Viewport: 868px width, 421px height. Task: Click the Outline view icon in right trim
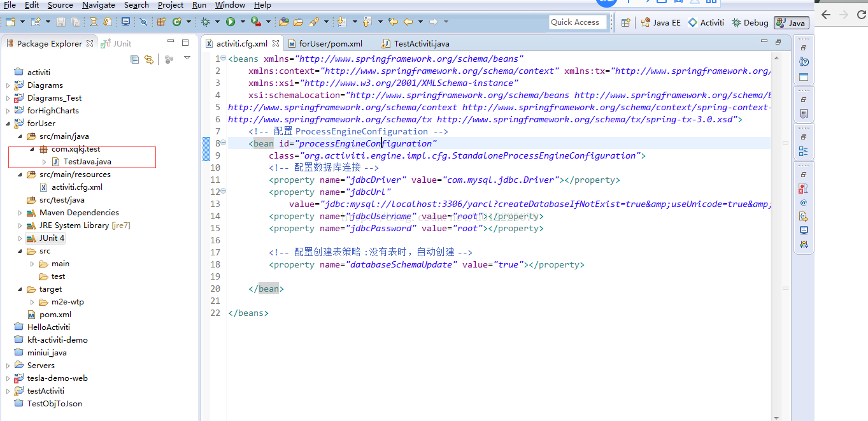coord(804,152)
